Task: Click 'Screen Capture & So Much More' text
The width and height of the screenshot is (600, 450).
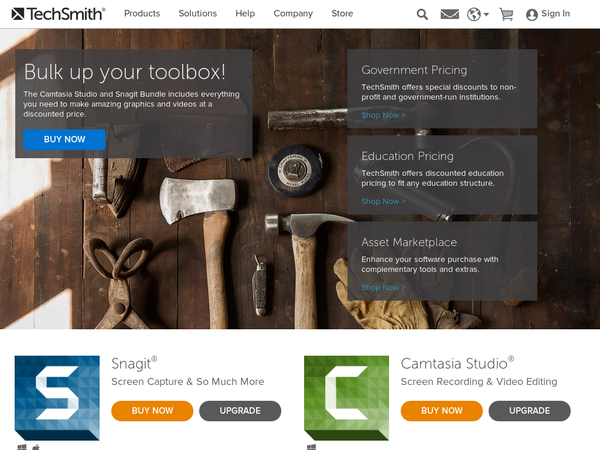Action: coord(188,382)
